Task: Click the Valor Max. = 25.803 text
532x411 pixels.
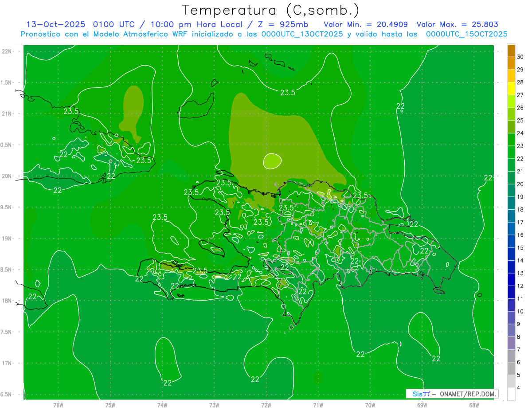Action: tap(457, 24)
